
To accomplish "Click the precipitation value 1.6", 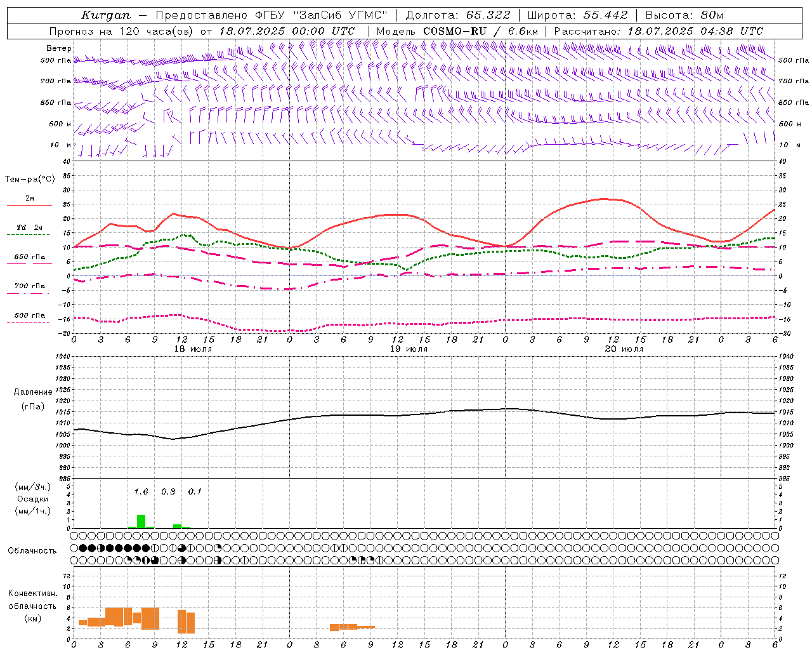I will 141,491.
